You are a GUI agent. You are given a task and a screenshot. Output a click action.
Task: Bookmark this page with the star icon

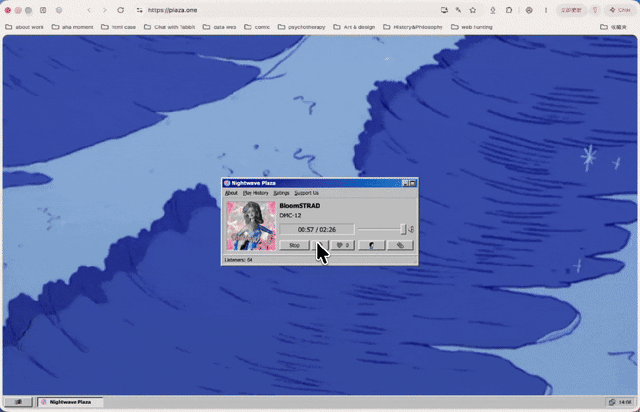pos(473,10)
